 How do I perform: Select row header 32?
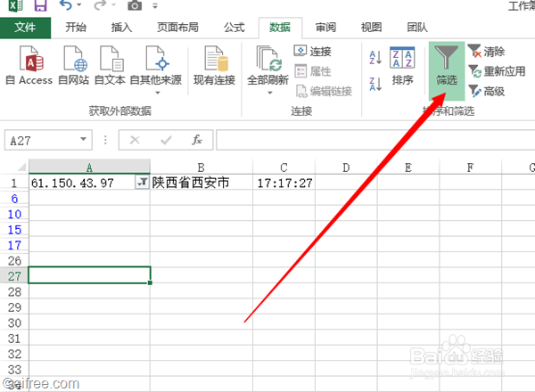pos(14,354)
